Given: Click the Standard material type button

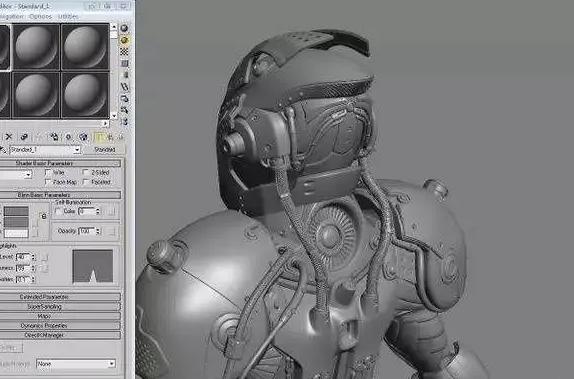Looking at the screenshot, I should [105, 149].
